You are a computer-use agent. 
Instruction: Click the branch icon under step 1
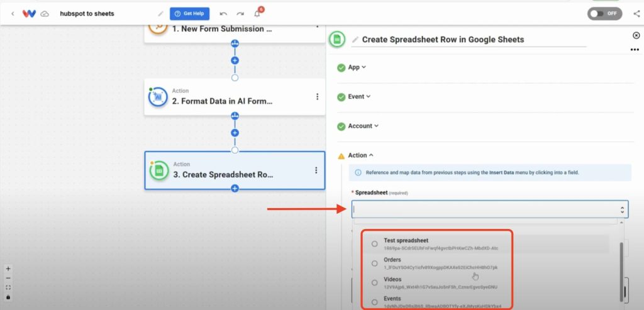235,43
